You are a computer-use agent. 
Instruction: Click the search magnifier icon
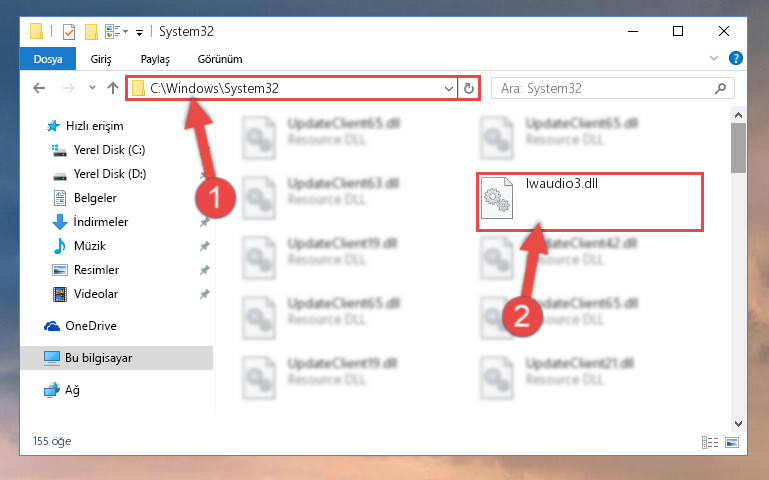720,89
